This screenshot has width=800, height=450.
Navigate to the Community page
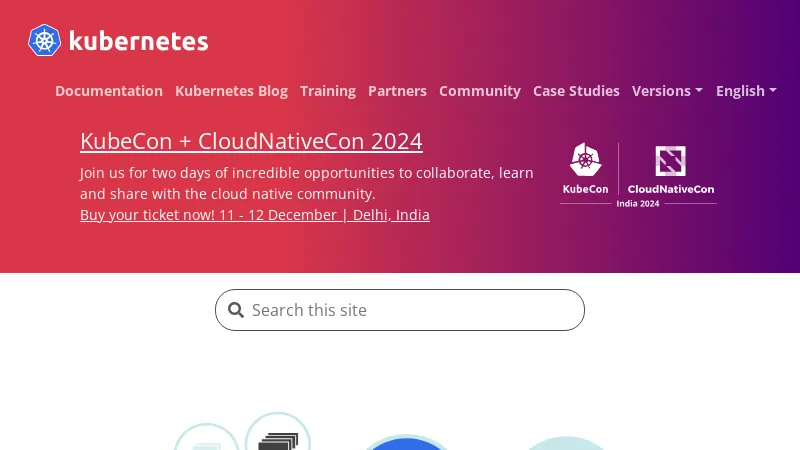[x=480, y=91]
